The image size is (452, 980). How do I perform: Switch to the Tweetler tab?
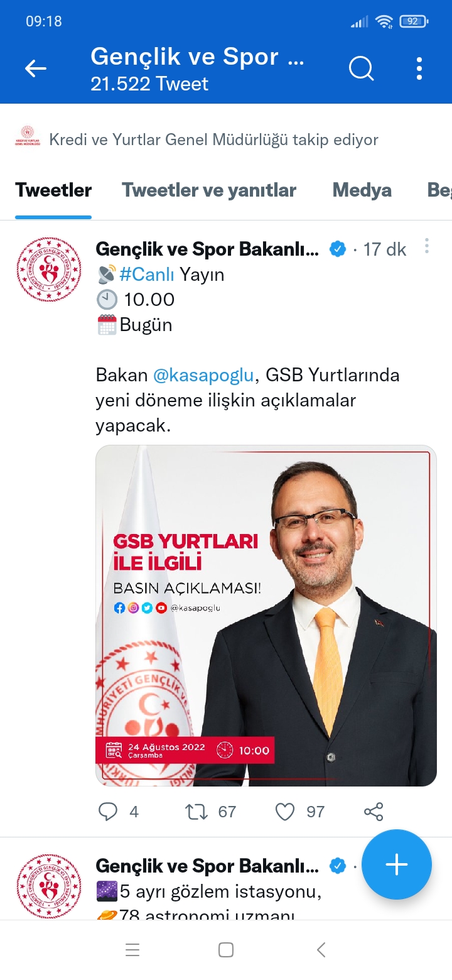tap(53, 190)
